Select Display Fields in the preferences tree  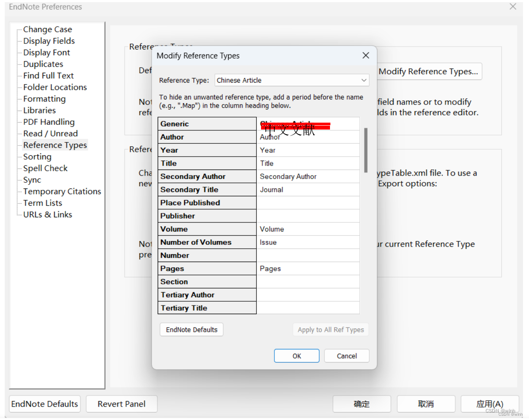click(49, 41)
